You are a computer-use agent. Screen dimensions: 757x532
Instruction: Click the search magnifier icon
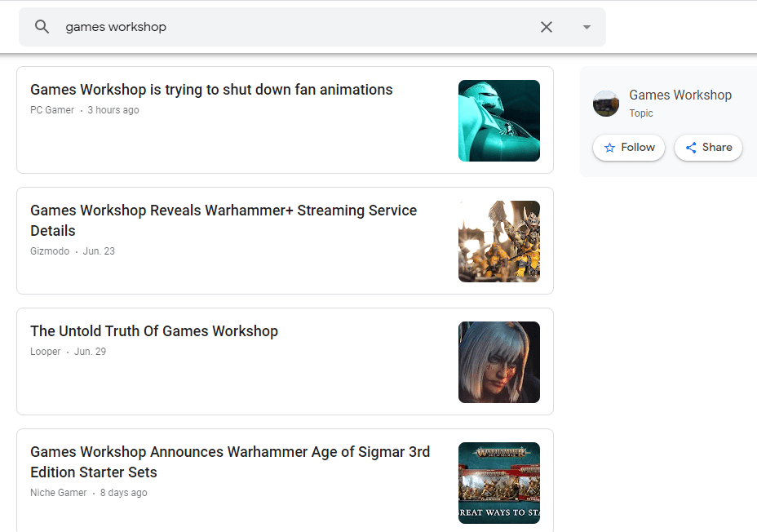point(42,27)
